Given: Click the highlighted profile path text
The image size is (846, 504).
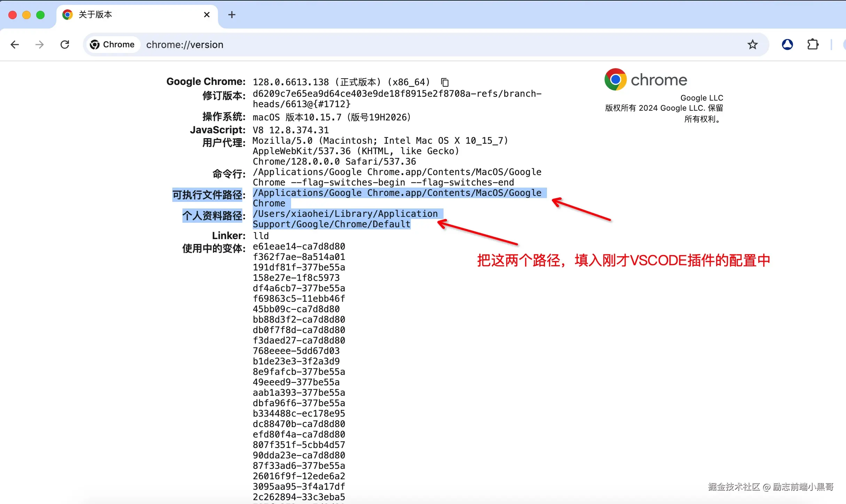Looking at the screenshot, I should point(345,214).
